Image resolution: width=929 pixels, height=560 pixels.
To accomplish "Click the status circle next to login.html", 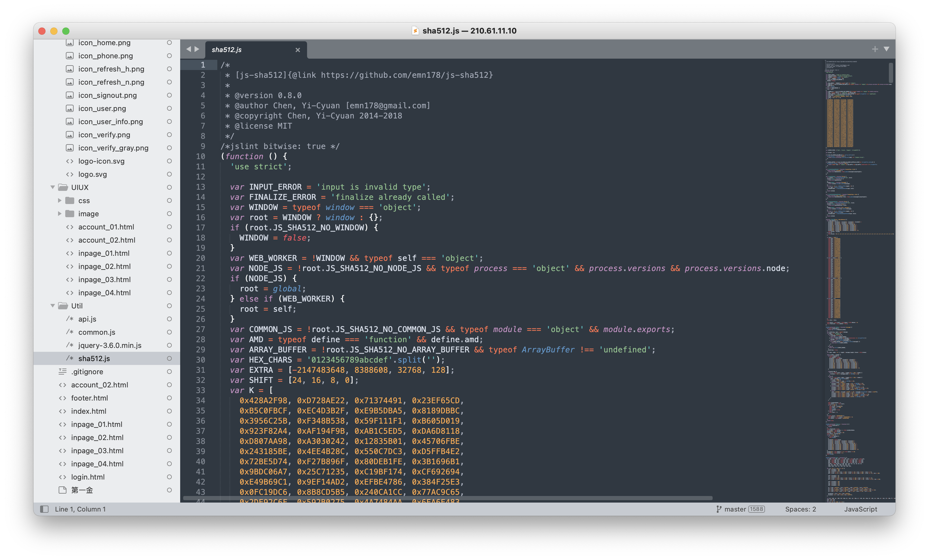I will coord(169,477).
